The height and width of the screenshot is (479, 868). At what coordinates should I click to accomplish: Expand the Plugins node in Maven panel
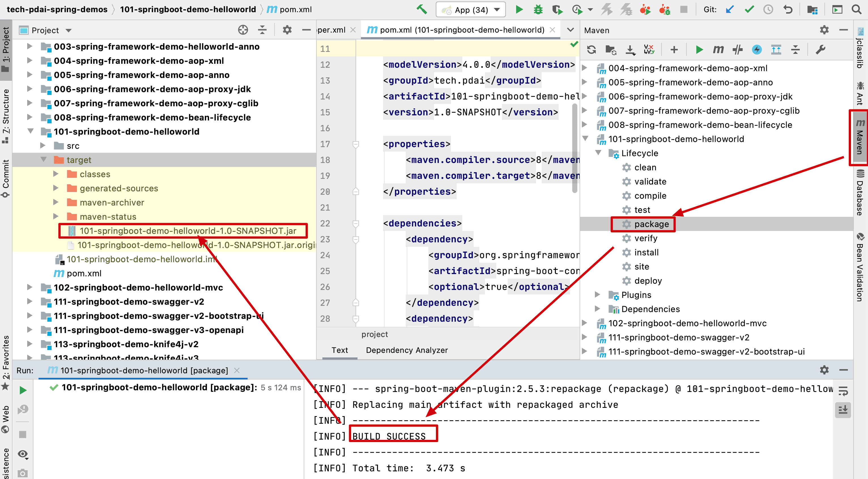point(597,294)
